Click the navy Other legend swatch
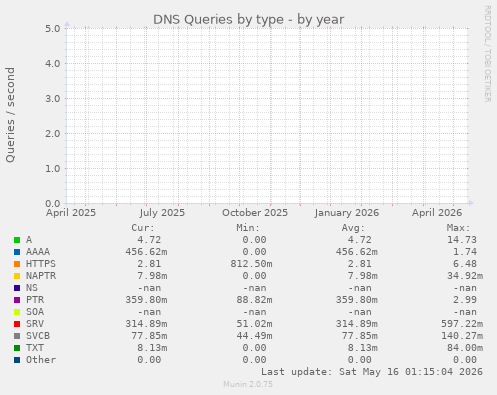 pos(17,360)
